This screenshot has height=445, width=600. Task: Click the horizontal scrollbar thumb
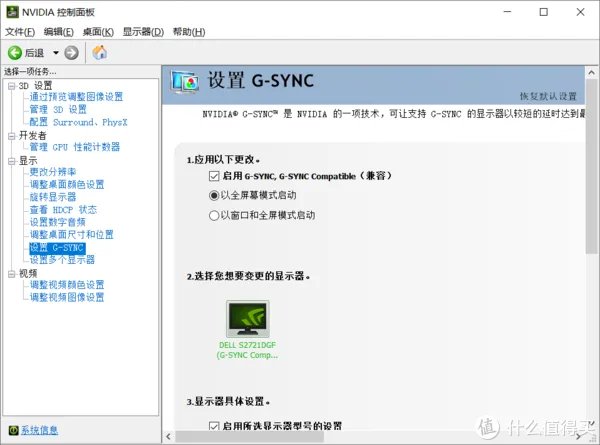249,437
